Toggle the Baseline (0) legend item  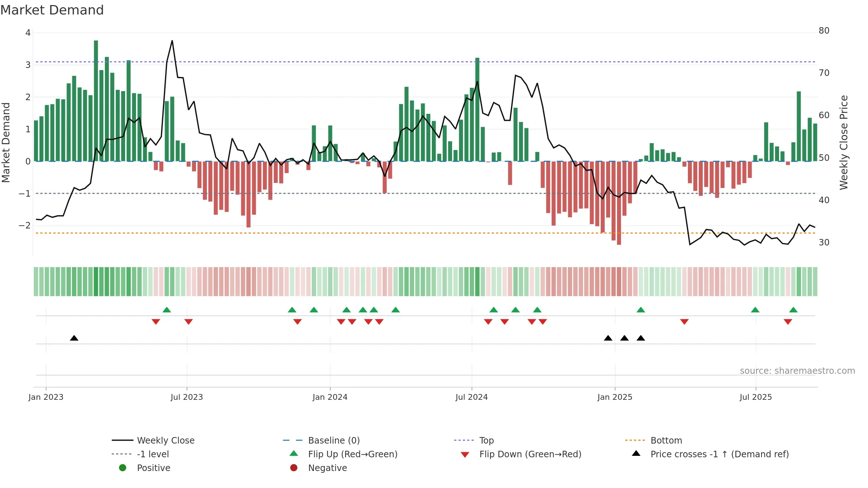(321, 440)
